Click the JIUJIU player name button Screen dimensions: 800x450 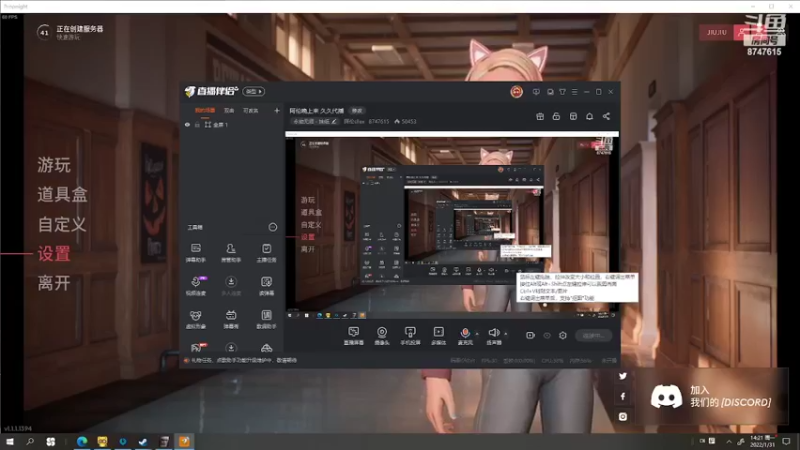tap(716, 32)
